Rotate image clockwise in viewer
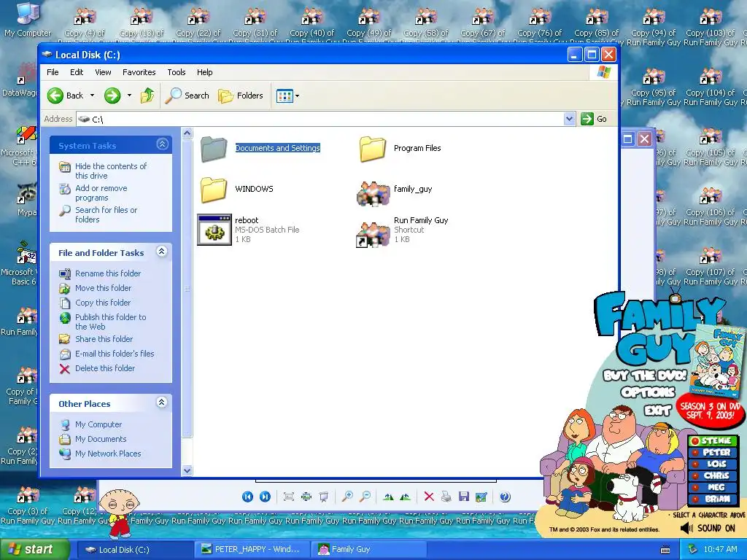This screenshot has height=560, width=747. tap(388, 497)
